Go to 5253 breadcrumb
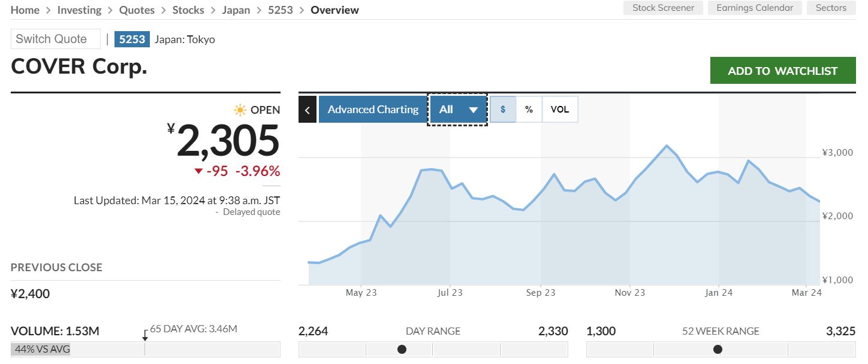The image size is (868, 364). pos(280,10)
